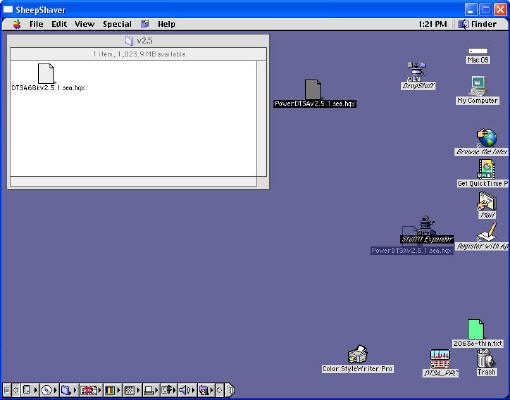The height and width of the screenshot is (400, 510).
Task: Open the Help menu
Action: tap(166, 24)
